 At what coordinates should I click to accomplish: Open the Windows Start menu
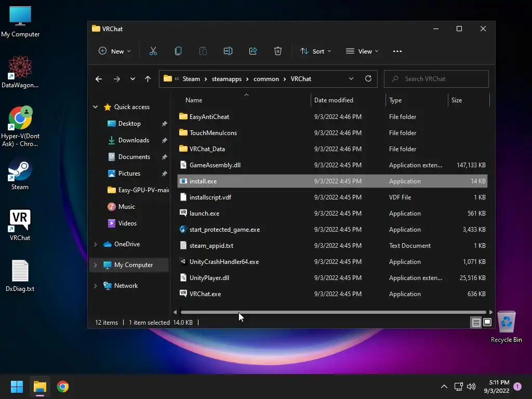pos(17,387)
